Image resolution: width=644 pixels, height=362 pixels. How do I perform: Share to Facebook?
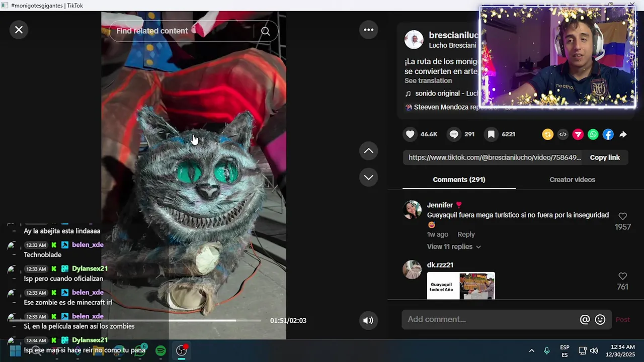(x=608, y=134)
